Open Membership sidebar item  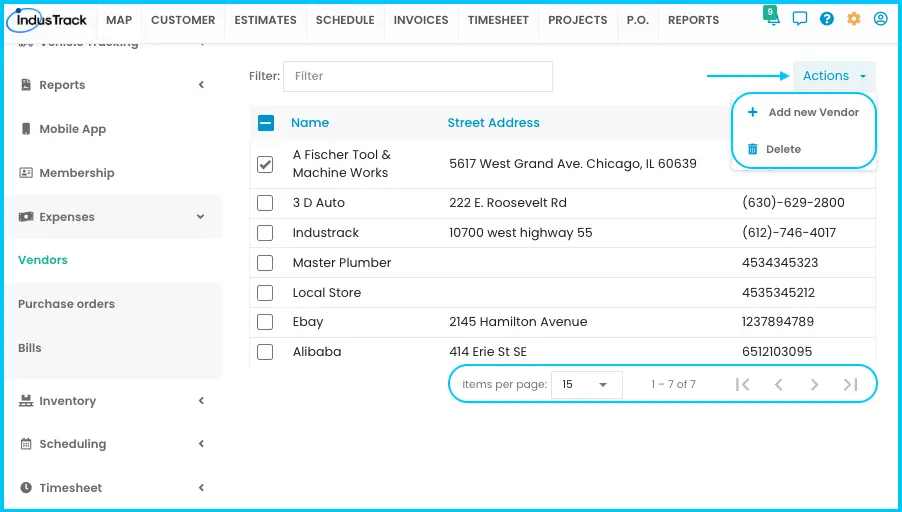(x=77, y=173)
